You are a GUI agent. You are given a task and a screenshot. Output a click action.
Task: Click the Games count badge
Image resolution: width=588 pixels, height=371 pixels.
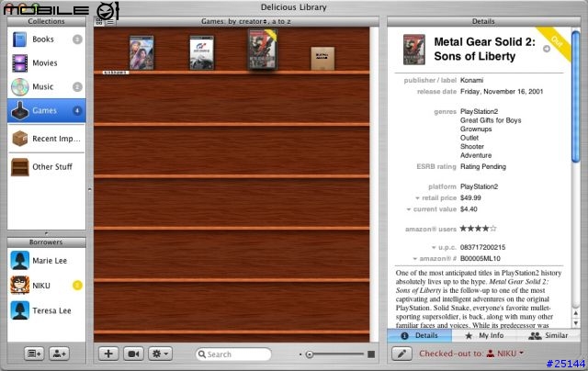pos(77,110)
